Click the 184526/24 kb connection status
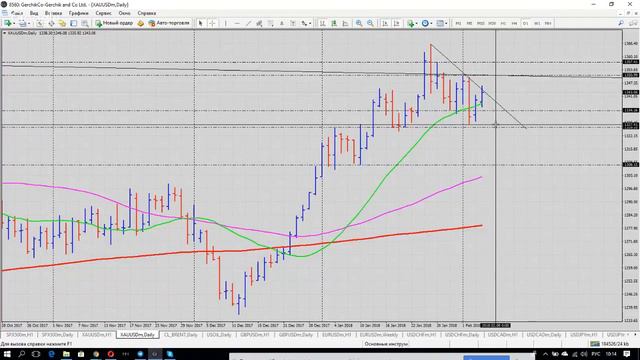Image resolution: width=640 pixels, height=360 pixels. (611, 344)
